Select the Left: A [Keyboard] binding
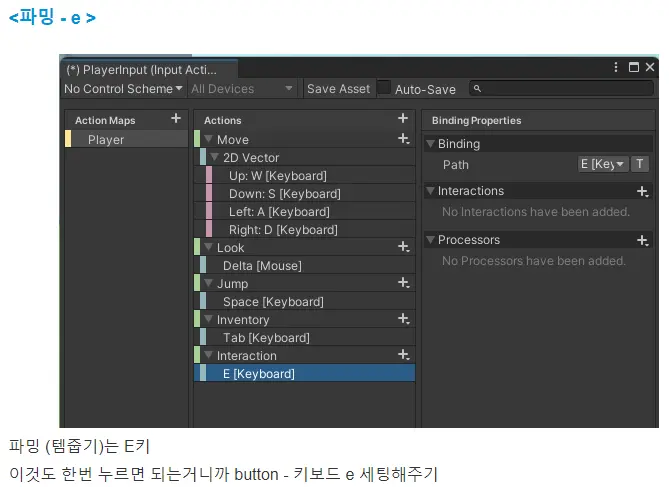This screenshot has height=487, width=669. pos(305,211)
